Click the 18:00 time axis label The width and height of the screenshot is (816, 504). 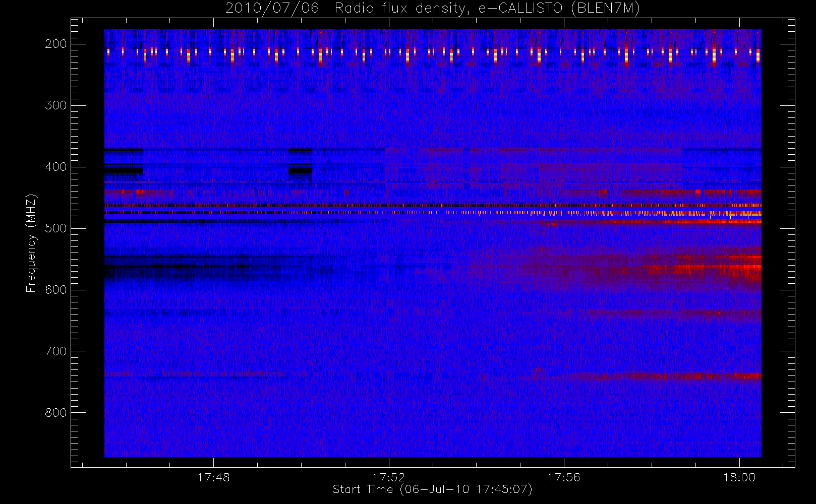[x=739, y=477]
